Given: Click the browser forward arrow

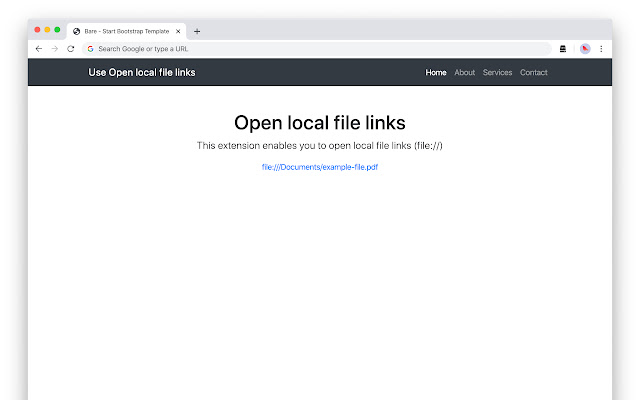Looking at the screenshot, I should 55,49.
